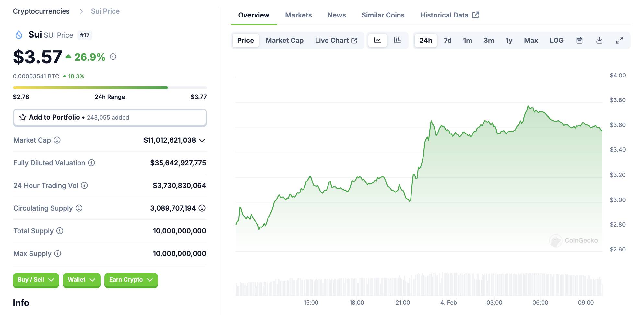The image size is (644, 315).
Task: Open the Historical Data tab
Action: [449, 15]
